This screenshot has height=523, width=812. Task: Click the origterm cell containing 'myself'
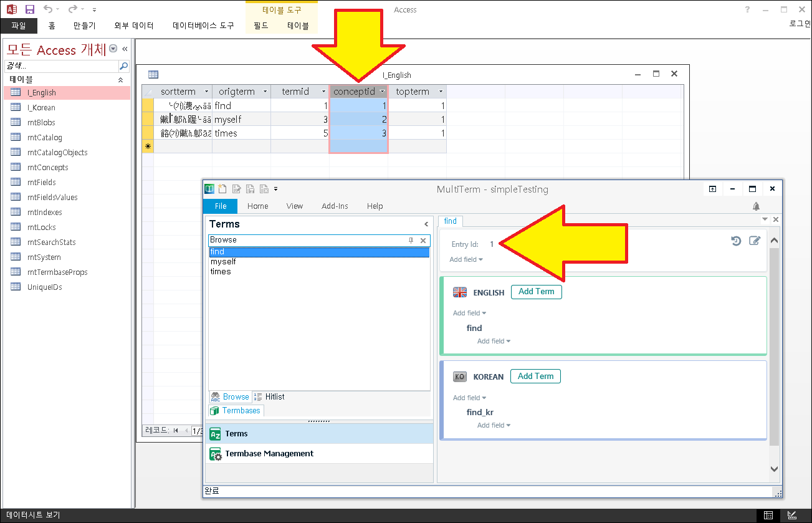pos(242,119)
